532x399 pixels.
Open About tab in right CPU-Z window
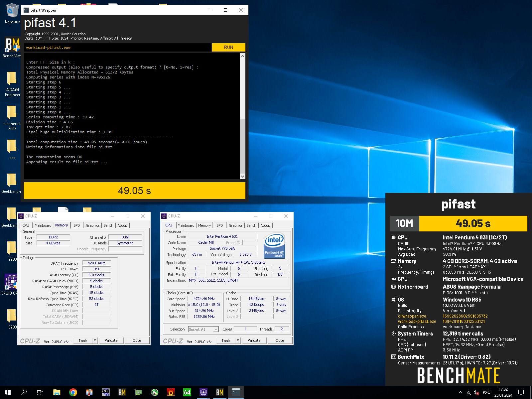265,225
